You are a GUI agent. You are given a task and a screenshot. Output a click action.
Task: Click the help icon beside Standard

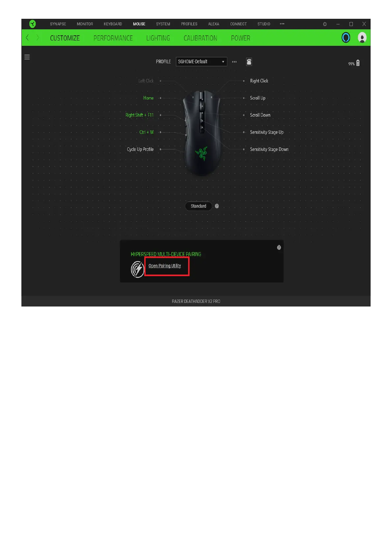pos(217,206)
